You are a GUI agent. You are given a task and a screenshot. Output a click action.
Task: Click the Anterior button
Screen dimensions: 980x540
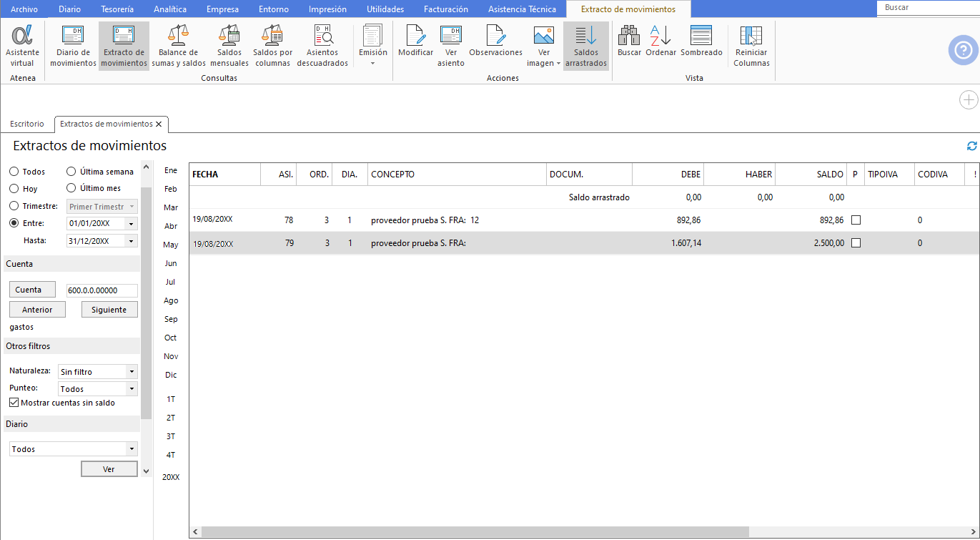point(37,310)
